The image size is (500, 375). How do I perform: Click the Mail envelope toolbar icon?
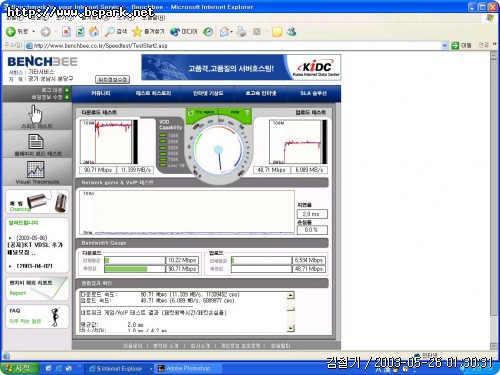point(224,32)
